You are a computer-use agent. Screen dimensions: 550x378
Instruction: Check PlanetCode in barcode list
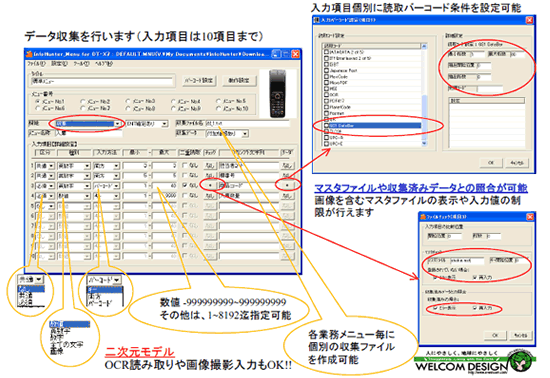[x=326, y=107]
